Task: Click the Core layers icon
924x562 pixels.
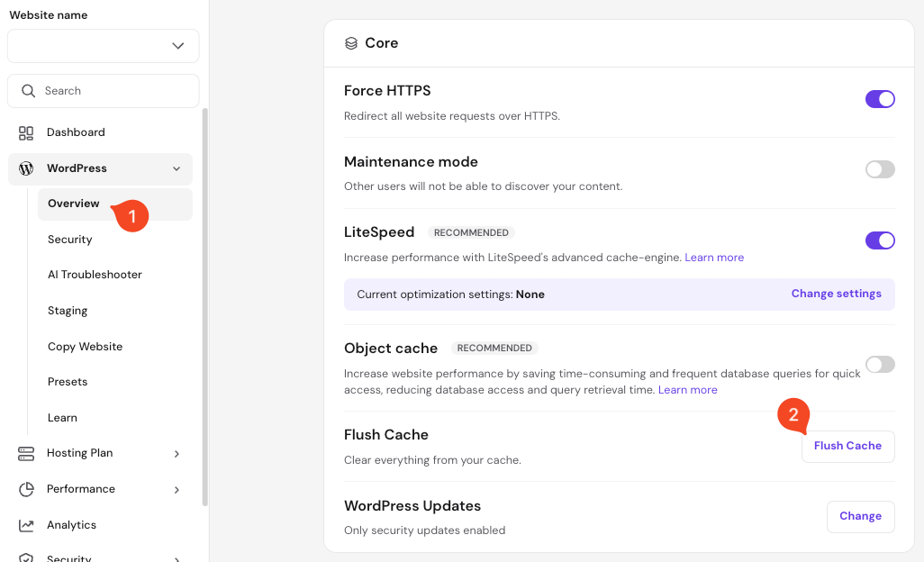Action: click(351, 43)
